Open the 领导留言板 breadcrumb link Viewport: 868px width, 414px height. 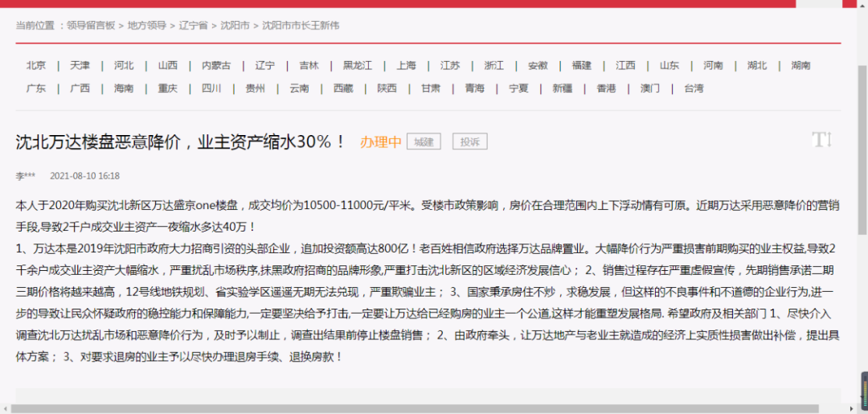point(91,26)
